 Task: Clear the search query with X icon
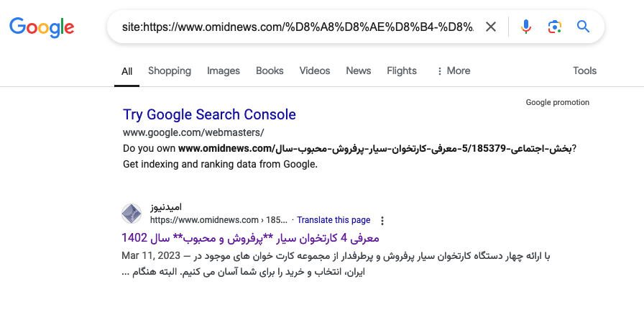pyautogui.click(x=491, y=27)
